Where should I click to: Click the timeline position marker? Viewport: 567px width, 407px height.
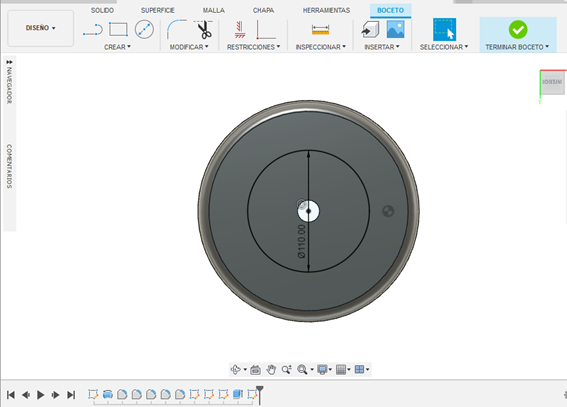pos(260,395)
